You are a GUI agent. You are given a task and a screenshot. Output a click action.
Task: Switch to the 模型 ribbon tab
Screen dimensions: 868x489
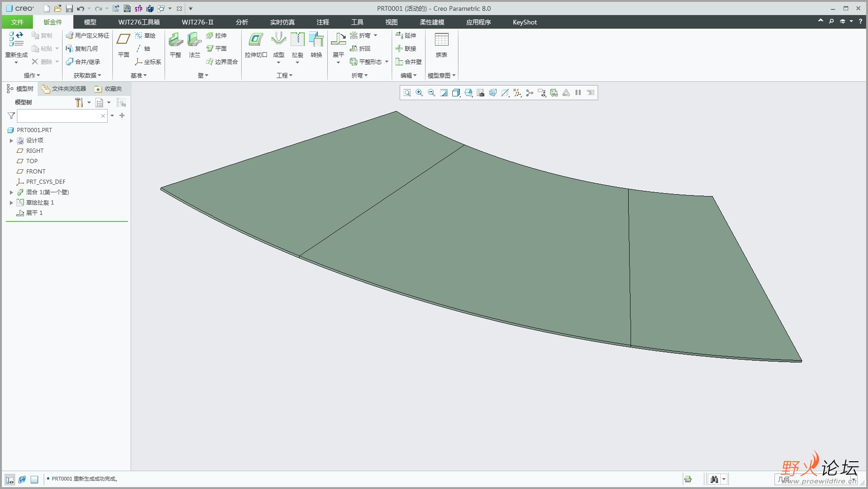[90, 22]
